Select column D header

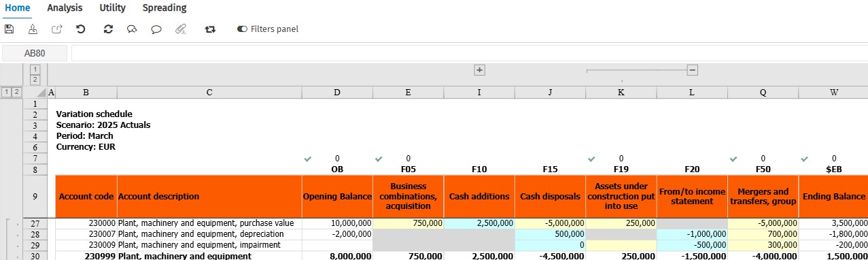pyautogui.click(x=337, y=92)
